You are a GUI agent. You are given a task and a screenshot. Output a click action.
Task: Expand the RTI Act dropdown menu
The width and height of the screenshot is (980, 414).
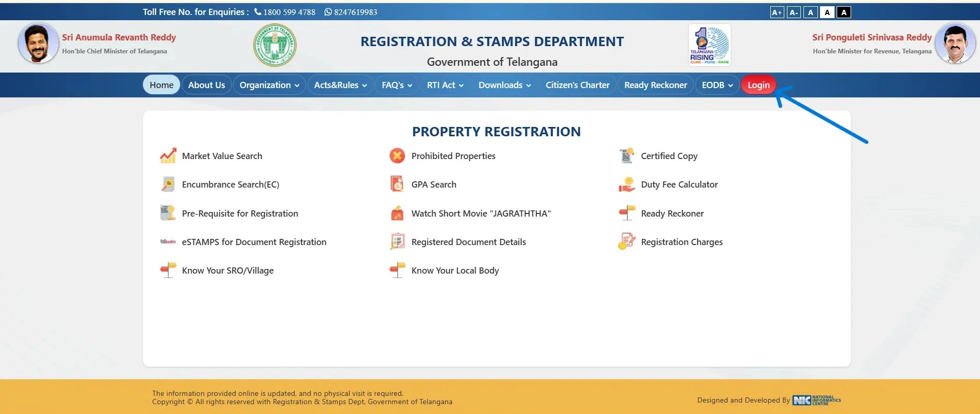[445, 85]
